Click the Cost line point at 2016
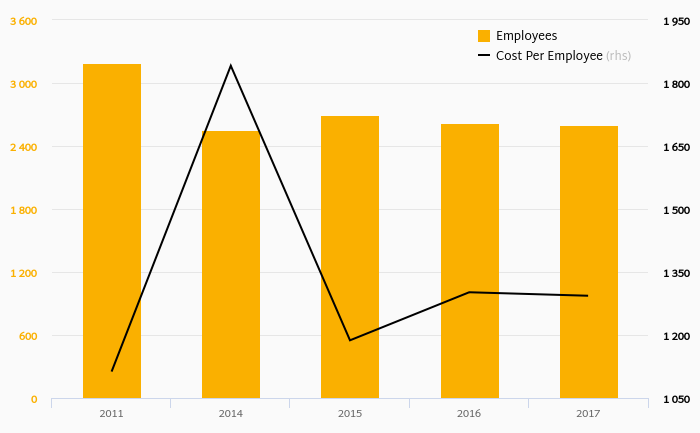 pyautogui.click(x=469, y=292)
